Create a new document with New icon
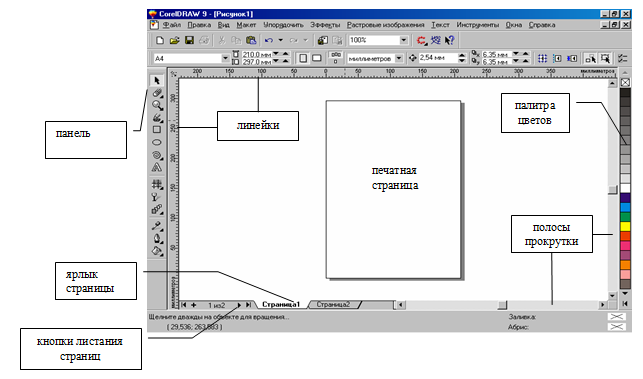 coord(160,40)
